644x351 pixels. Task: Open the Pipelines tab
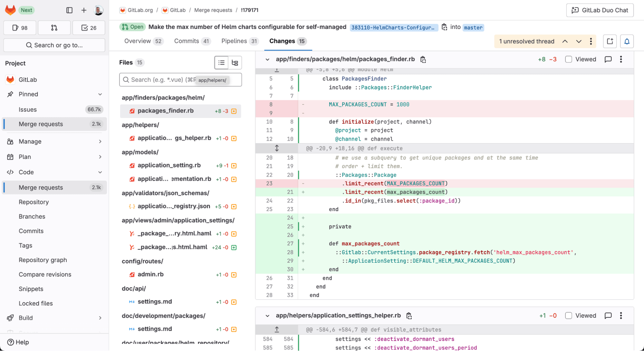tap(235, 41)
